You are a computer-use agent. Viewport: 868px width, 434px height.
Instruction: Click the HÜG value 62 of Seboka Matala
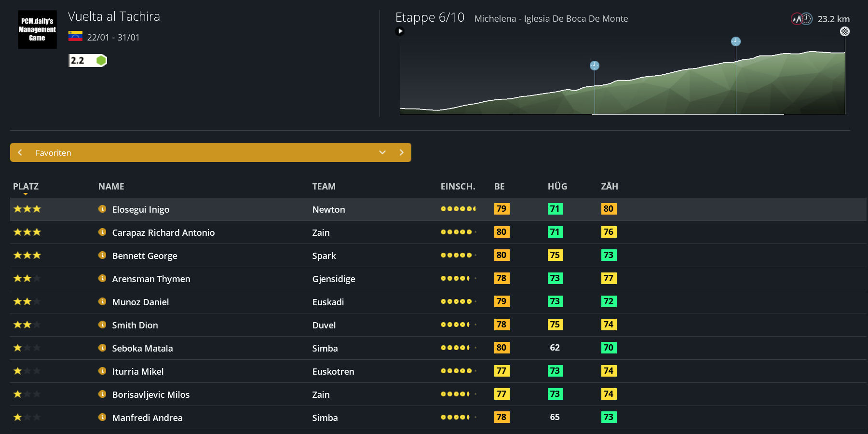pos(555,348)
